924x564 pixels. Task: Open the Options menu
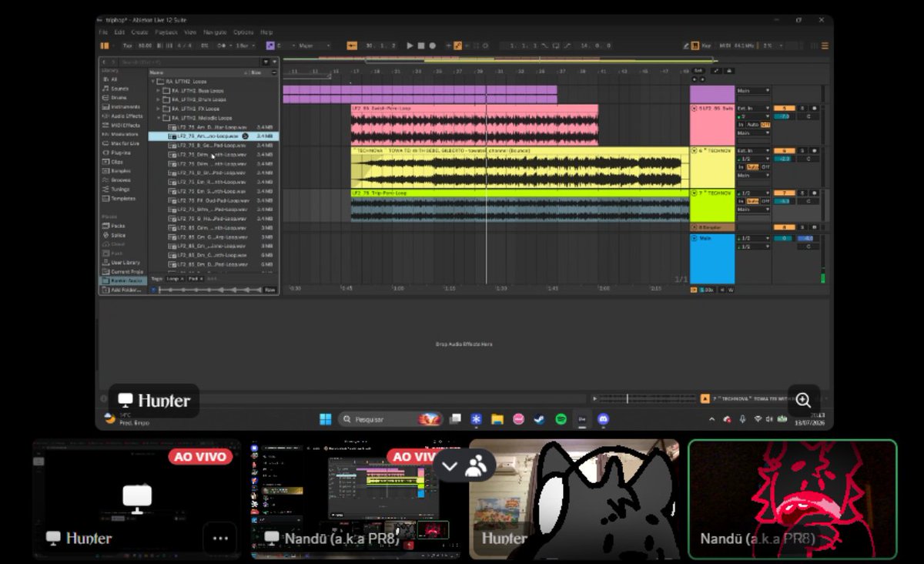(243, 32)
